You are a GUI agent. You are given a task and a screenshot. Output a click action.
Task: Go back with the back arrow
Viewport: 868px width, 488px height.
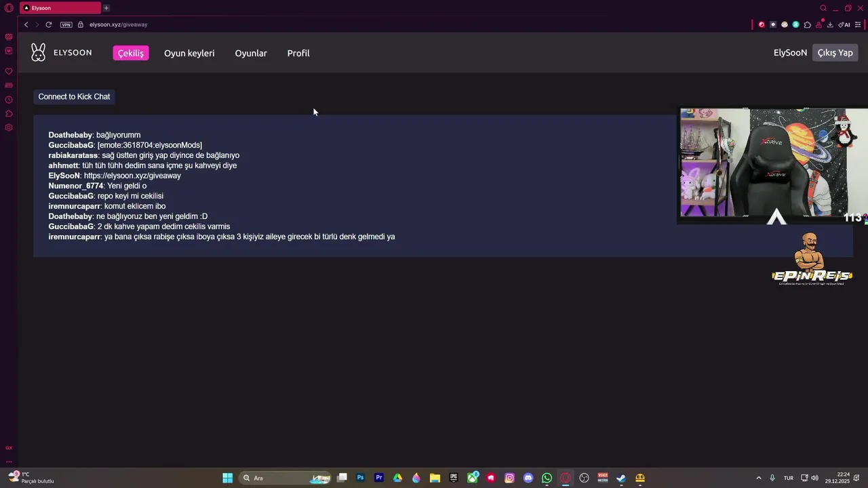point(26,24)
